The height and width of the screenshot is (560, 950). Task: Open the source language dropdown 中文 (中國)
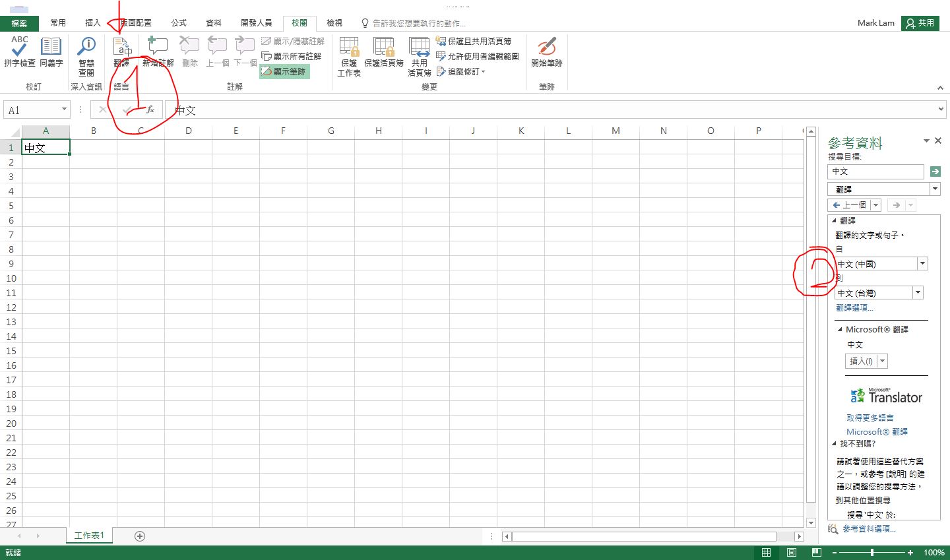922,263
